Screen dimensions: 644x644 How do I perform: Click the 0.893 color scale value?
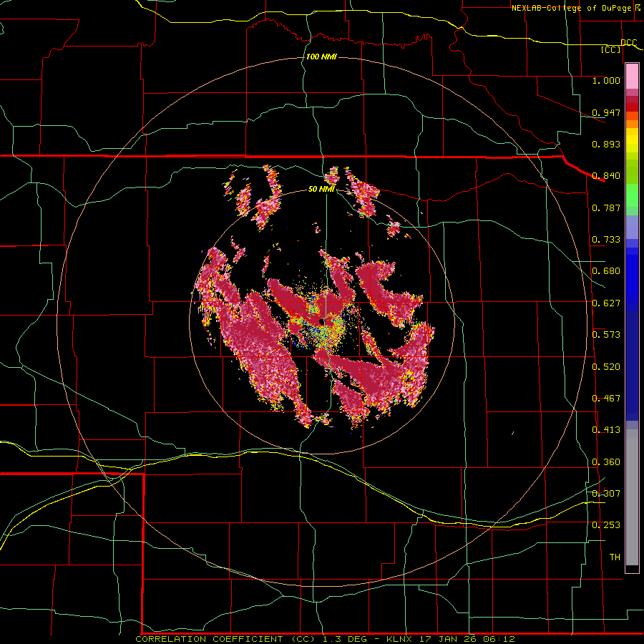(x=606, y=144)
